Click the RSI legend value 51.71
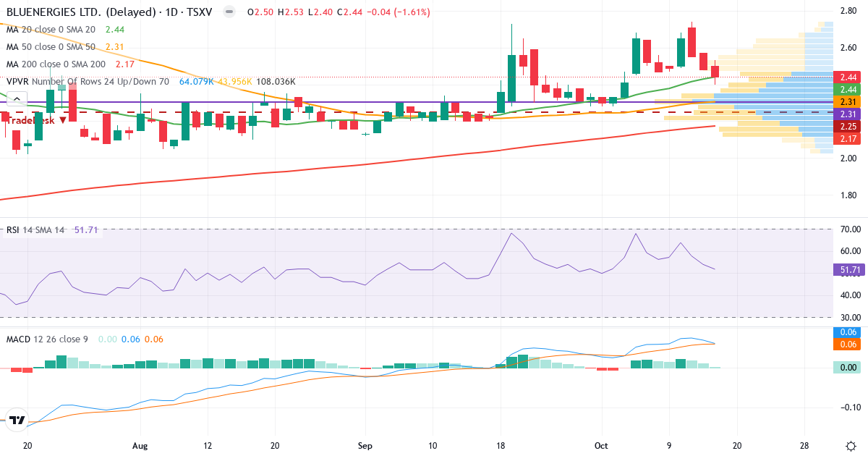The height and width of the screenshot is (456, 868). [86, 229]
